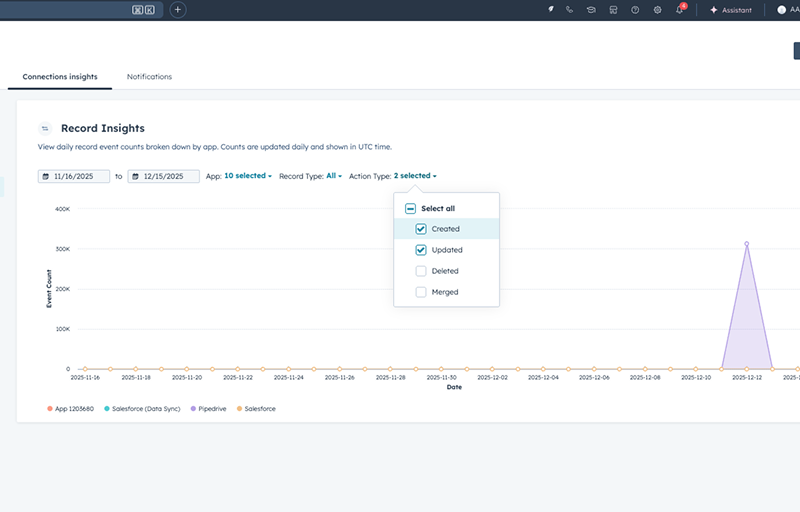
Task: Collapse the Action Type 2 selected dropdown
Action: pos(415,176)
